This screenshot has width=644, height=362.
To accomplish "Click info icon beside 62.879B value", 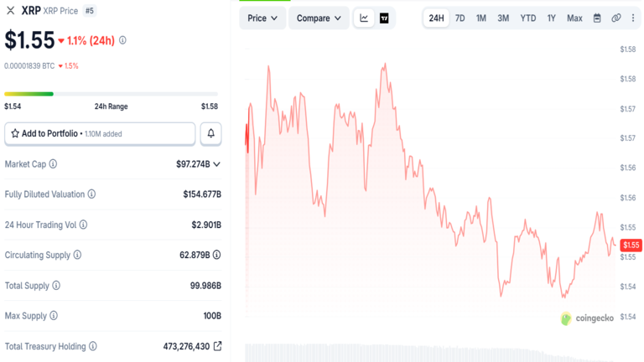I will click(x=216, y=255).
